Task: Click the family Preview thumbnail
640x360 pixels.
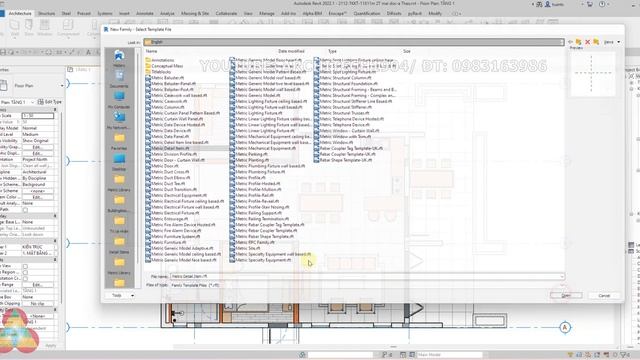Action: pyautogui.click(x=592, y=73)
